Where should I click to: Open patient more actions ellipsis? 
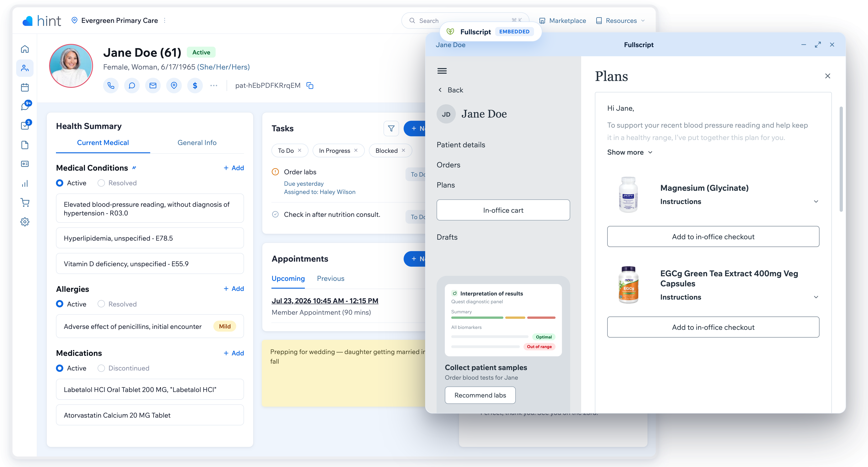(214, 86)
